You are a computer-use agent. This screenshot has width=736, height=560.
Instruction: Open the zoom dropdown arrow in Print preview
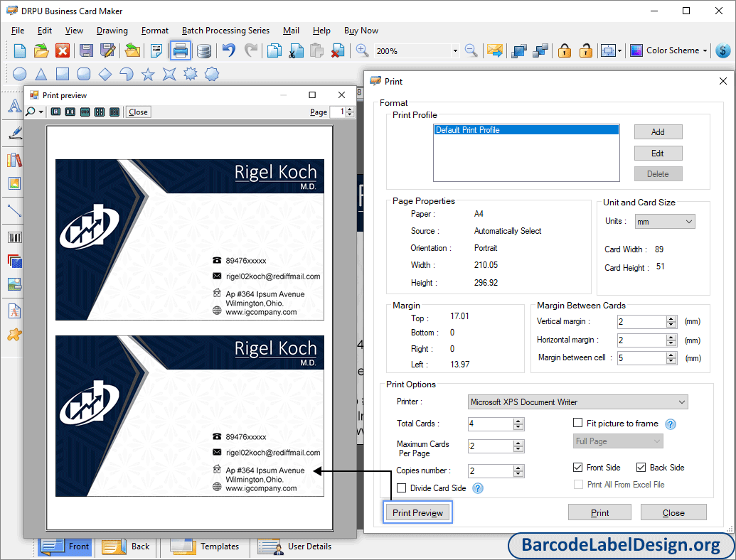click(41, 112)
